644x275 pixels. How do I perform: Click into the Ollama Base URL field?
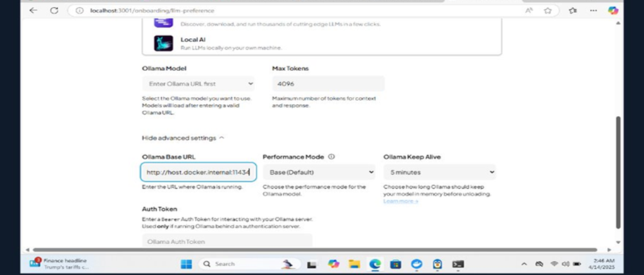pos(199,172)
